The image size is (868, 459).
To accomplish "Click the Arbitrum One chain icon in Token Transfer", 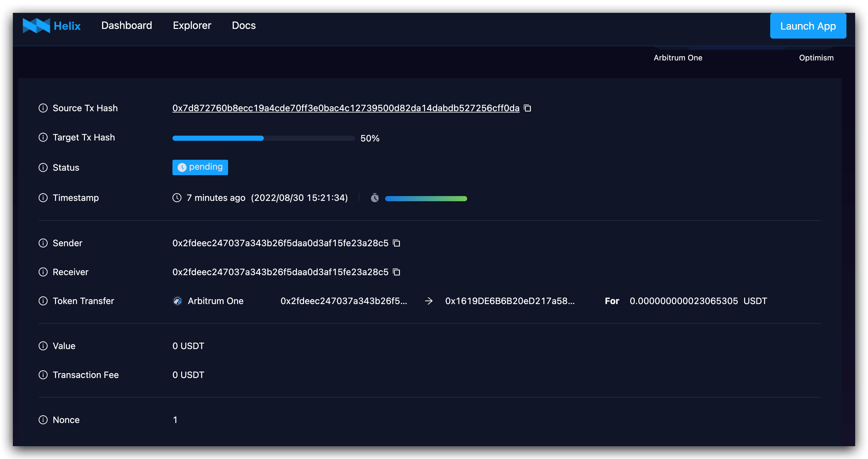I will tap(177, 301).
